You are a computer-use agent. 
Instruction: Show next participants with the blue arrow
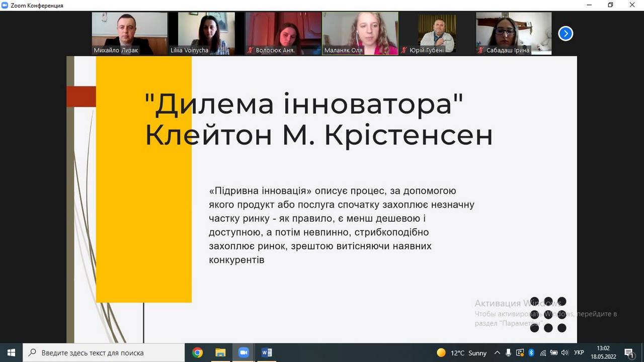coord(566,34)
